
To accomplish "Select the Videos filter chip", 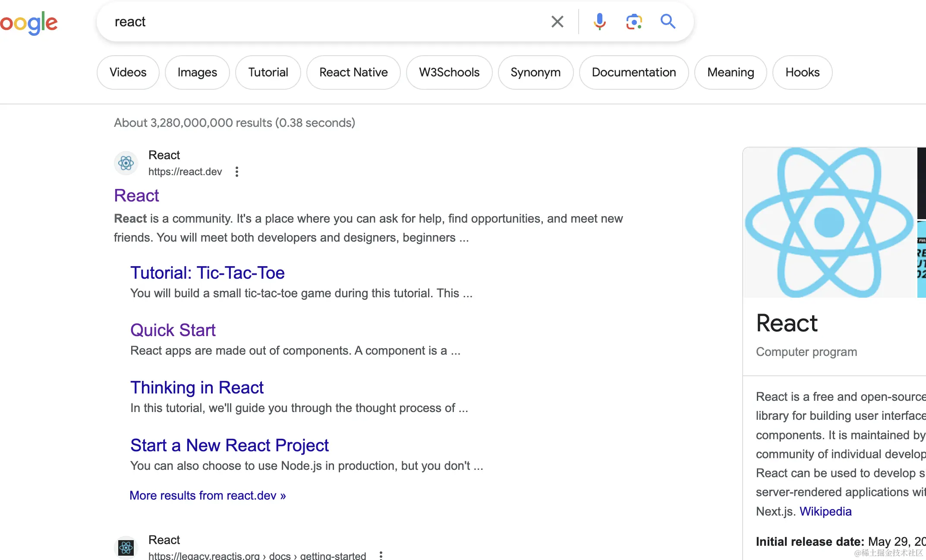I will (128, 72).
